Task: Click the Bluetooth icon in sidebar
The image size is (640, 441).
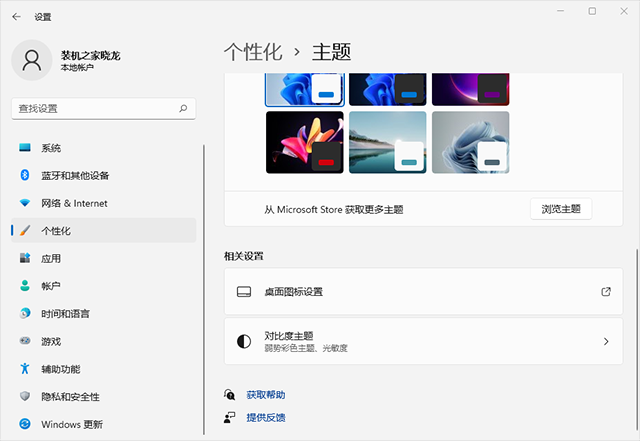Action: (x=25, y=175)
